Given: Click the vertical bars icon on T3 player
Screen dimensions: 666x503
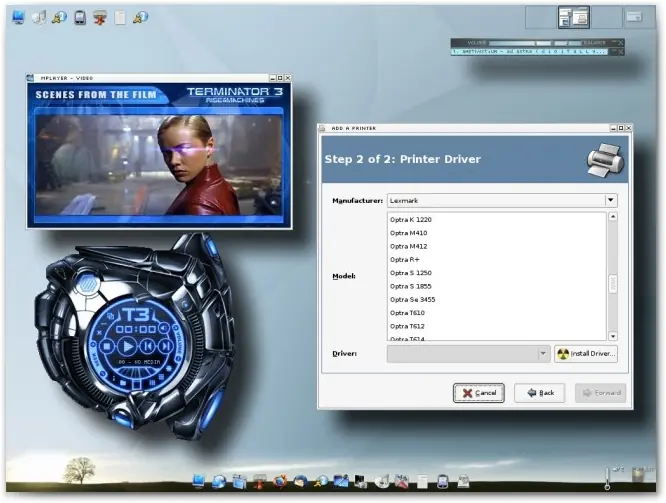Looking at the screenshot, I should click(152, 383).
